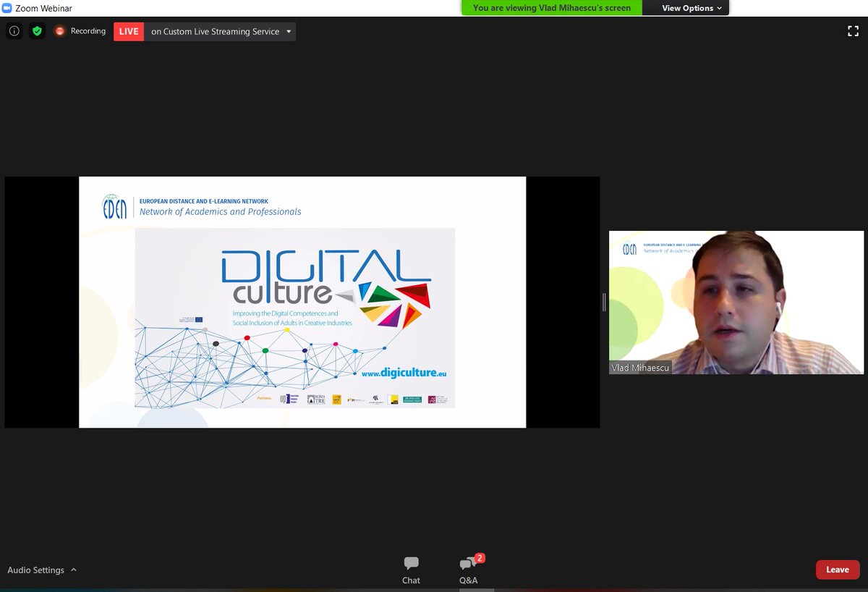
Task: Click 'European Distance and E-Learning Network' heading
Action: (204, 201)
